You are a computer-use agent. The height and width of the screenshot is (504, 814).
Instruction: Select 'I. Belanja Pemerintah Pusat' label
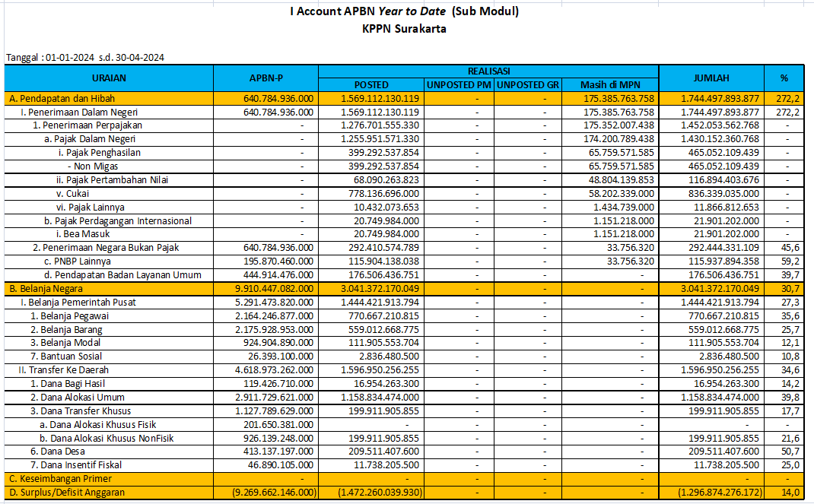pyautogui.click(x=78, y=303)
